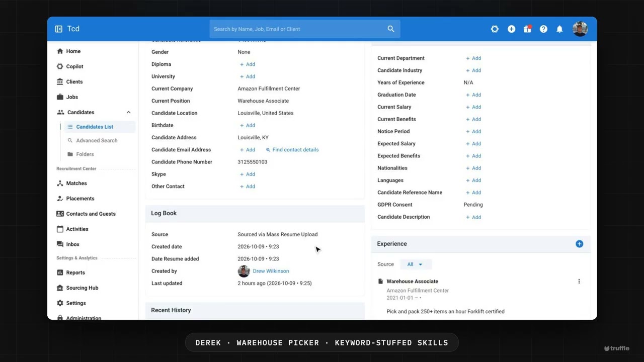Image resolution: width=644 pixels, height=362 pixels.
Task: Click the search magnifier icon
Action: [x=391, y=29]
